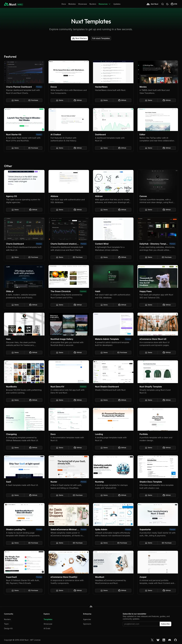Toggle dark mode moon icon
This screenshot has width=182, height=644.
pos(167,4)
